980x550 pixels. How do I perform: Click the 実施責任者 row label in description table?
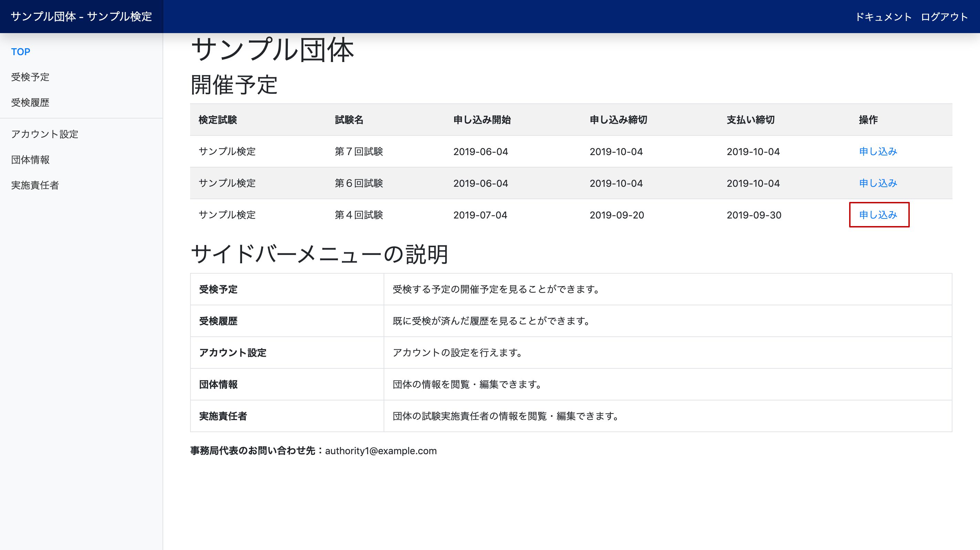tap(223, 416)
